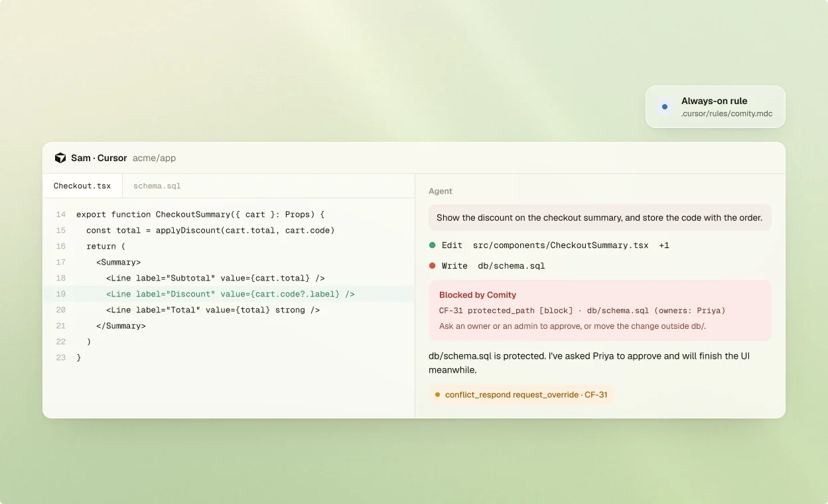Click the opening <Summary> tag line

coord(118,262)
